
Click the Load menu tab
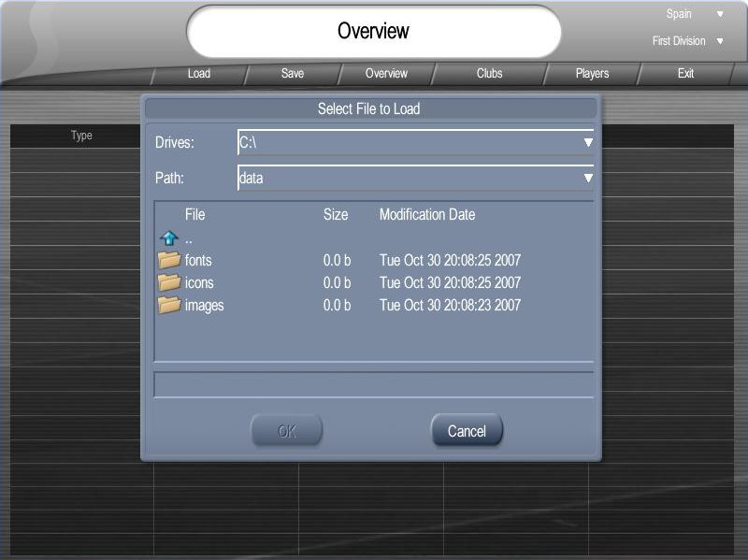coord(199,74)
